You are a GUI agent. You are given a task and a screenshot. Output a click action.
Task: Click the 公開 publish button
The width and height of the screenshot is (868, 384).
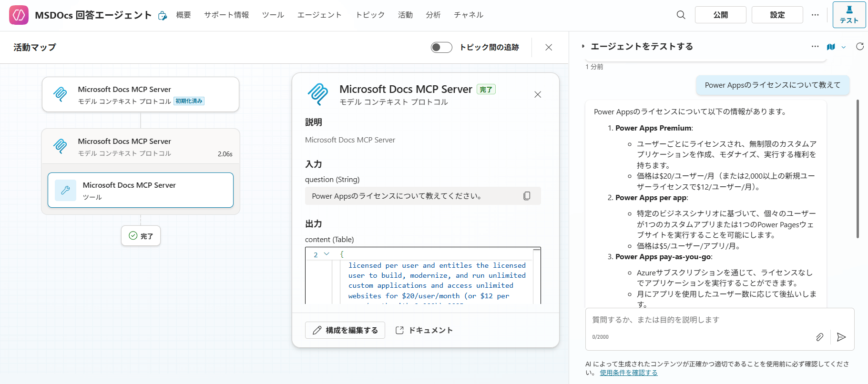720,15
